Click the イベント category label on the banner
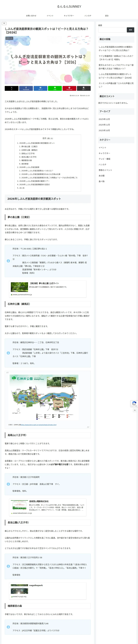Image resolution: width=138 pixels, height=644 pixels. pyautogui.click(x=9, y=38)
